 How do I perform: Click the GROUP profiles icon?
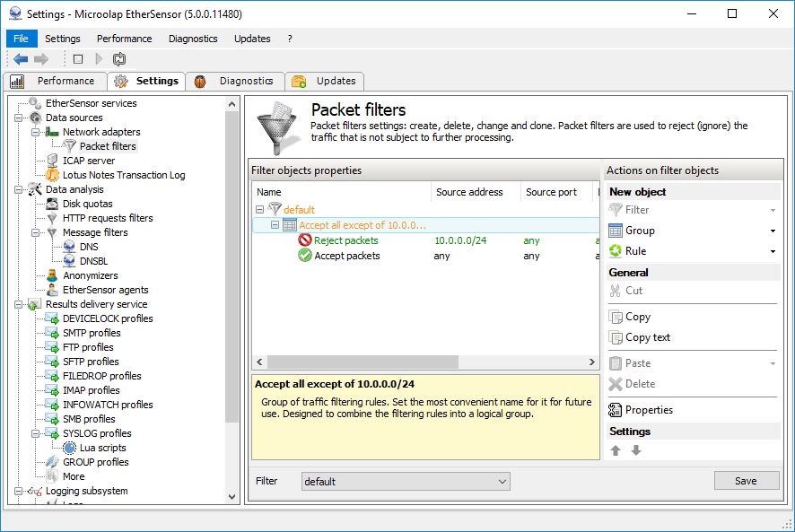[52, 462]
